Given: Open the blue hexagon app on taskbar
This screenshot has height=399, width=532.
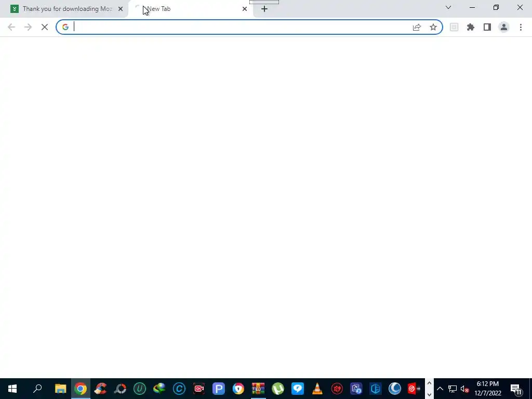Looking at the screenshot, I should (376, 389).
